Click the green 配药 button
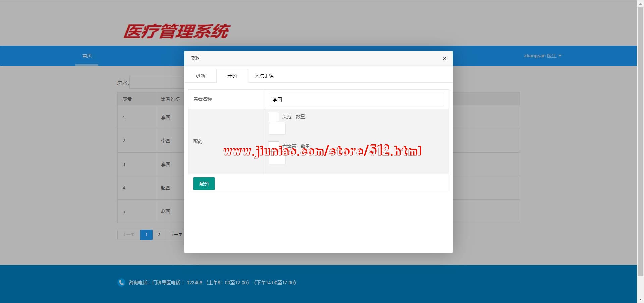Image resolution: width=644 pixels, height=303 pixels. click(x=204, y=184)
